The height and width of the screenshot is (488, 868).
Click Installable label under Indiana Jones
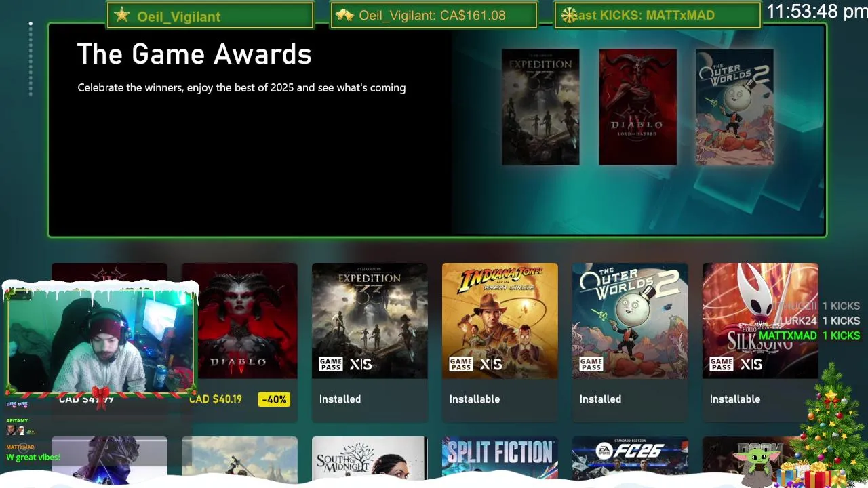475,399
